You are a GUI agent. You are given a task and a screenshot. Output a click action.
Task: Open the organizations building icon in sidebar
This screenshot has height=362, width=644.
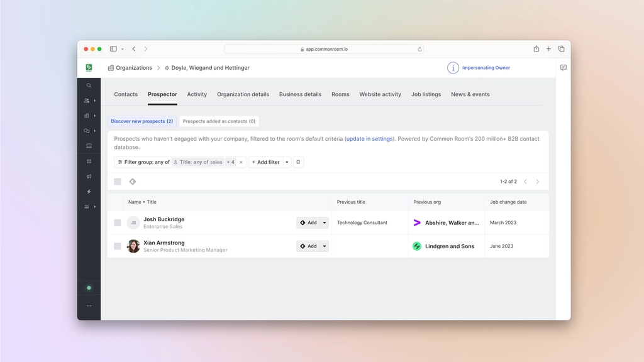coord(87,116)
